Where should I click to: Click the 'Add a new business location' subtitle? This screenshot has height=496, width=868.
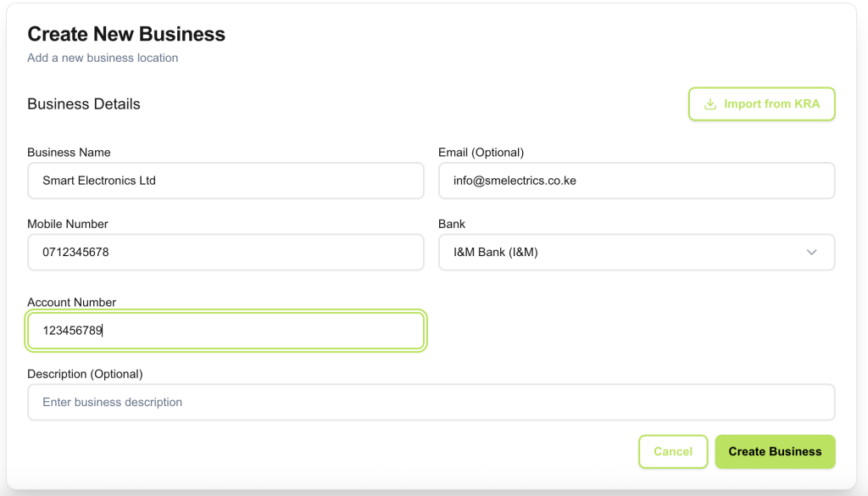[x=103, y=59]
